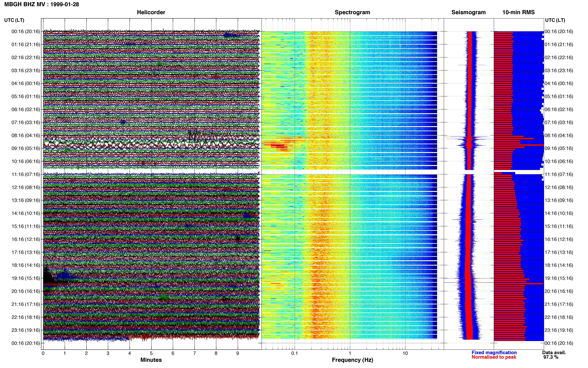Click left time label 06:16 (02:16)
This screenshot has height=368, width=588.
click(26, 109)
